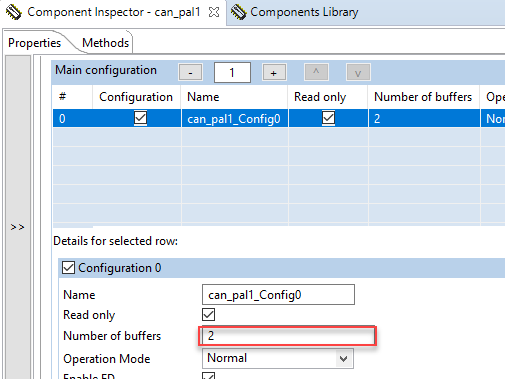Click the move down arrow button
The height and width of the screenshot is (379, 505).
pos(358,72)
